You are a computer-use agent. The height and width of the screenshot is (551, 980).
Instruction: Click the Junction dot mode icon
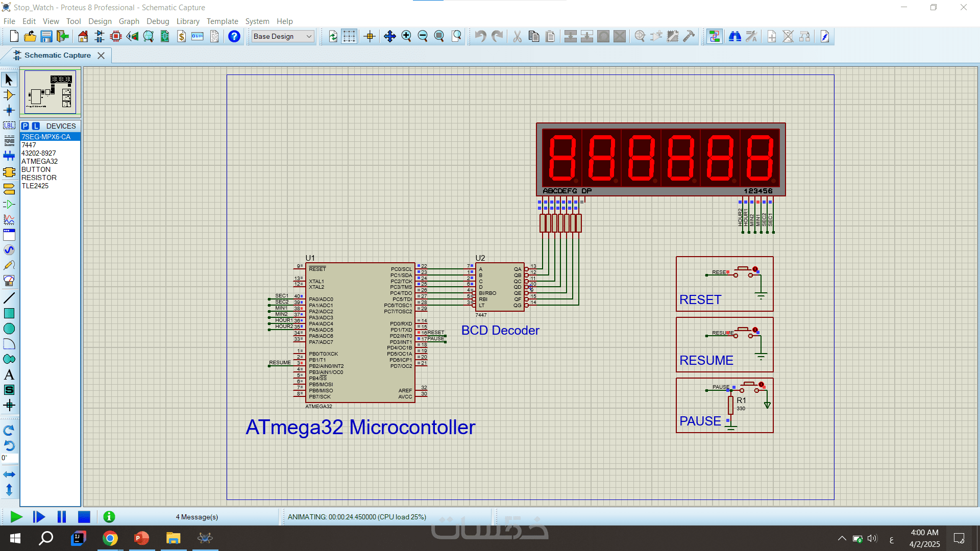click(9, 110)
